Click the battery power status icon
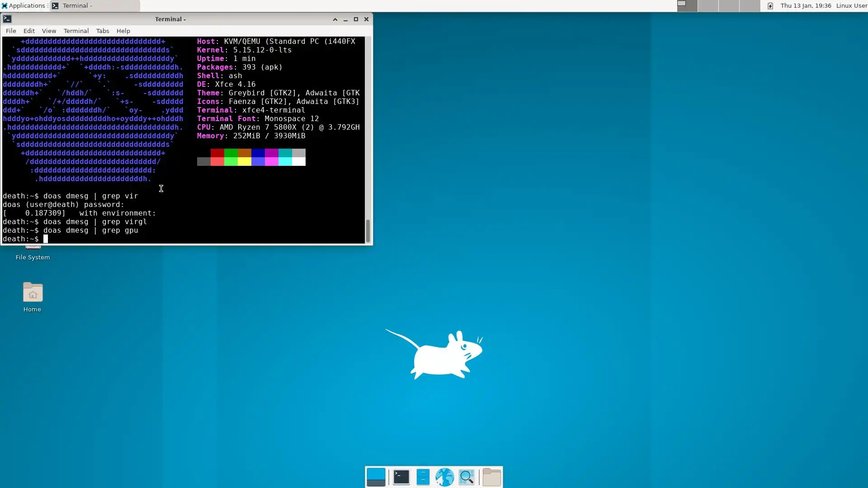Screen dimensions: 868x488 (x=770, y=6)
